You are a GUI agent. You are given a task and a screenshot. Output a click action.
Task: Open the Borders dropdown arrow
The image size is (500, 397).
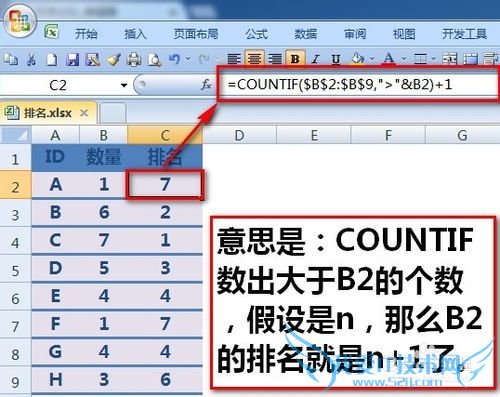[x=433, y=59]
